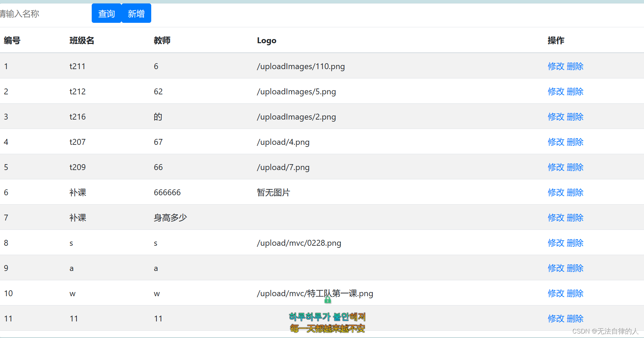
Task: Select the 班级名 column header
Action: [x=82, y=40]
